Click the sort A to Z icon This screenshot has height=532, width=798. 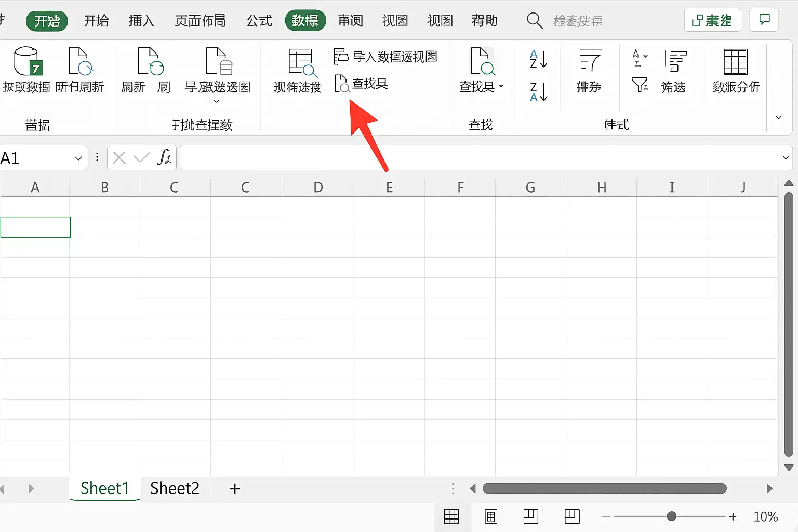(x=538, y=59)
